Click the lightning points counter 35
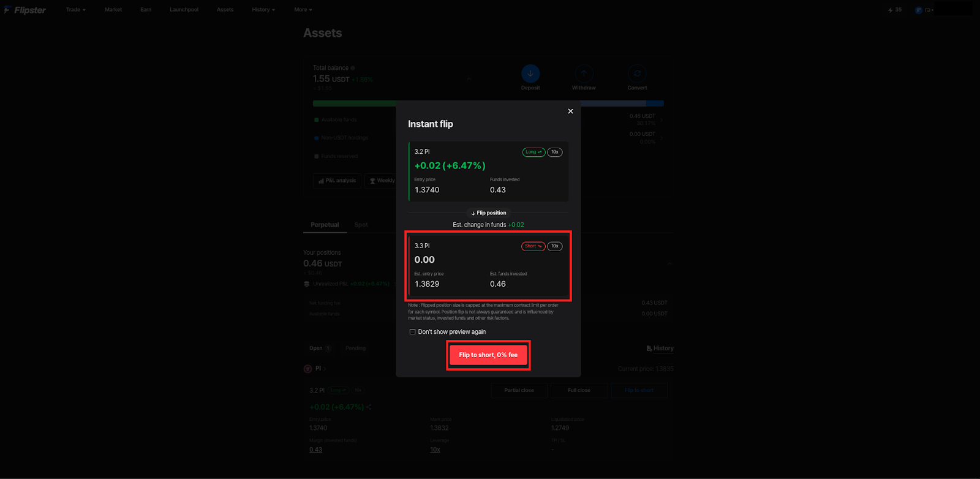This screenshot has height=479, width=980. 895,10
